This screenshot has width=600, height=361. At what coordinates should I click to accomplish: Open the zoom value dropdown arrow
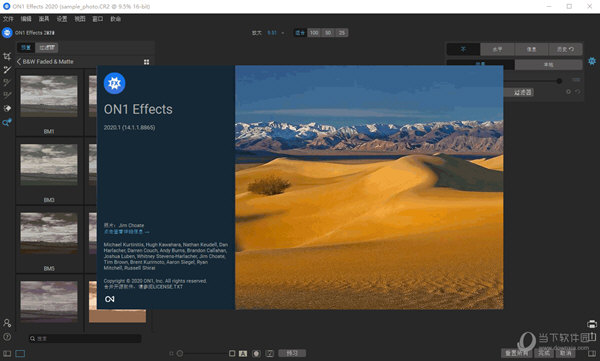283,33
